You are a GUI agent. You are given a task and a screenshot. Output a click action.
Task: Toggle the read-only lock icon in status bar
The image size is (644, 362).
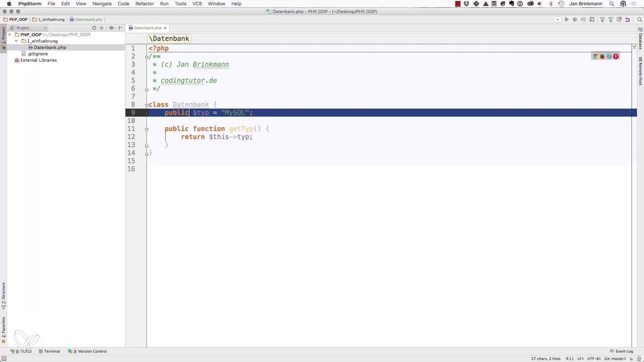631,359
